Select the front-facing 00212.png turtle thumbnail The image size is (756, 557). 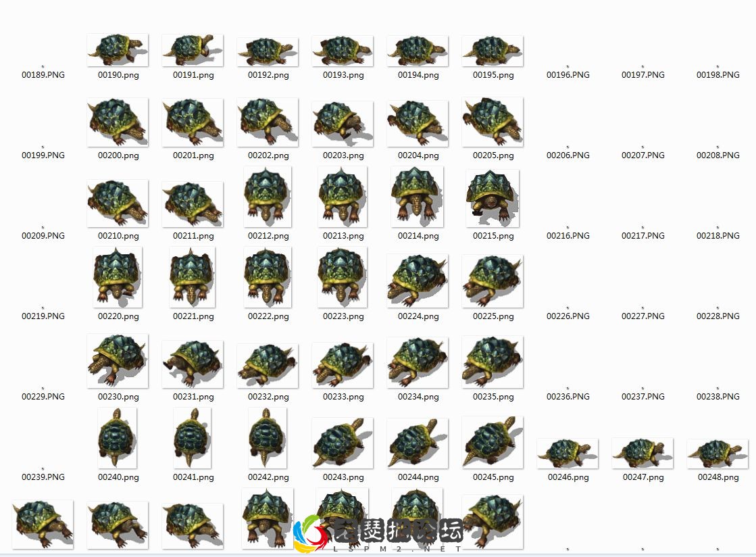268,197
